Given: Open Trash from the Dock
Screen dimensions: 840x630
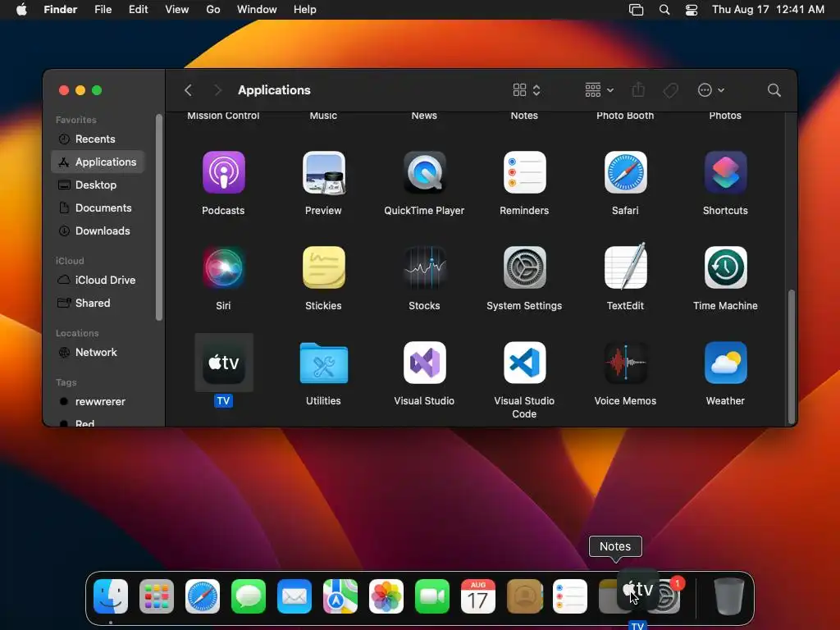Looking at the screenshot, I should pyautogui.click(x=729, y=596).
